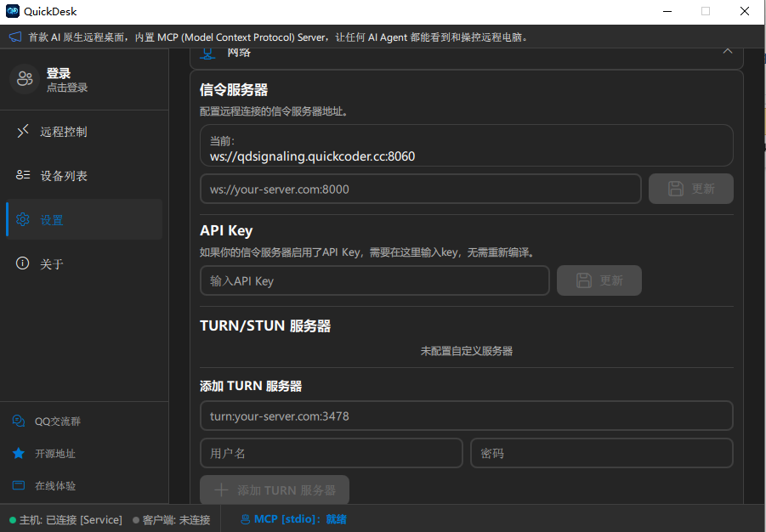Click the remote control arrows icon
Image resolution: width=766 pixels, height=532 pixels.
coord(22,132)
